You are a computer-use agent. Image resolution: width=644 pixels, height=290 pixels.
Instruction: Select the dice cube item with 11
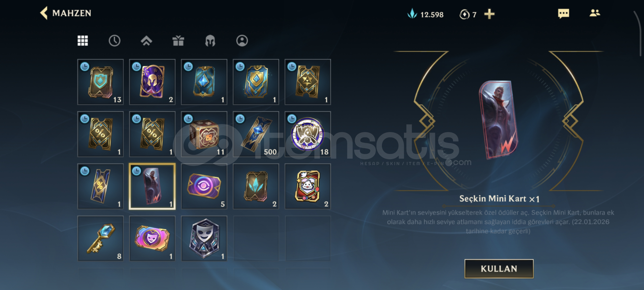coord(204,134)
